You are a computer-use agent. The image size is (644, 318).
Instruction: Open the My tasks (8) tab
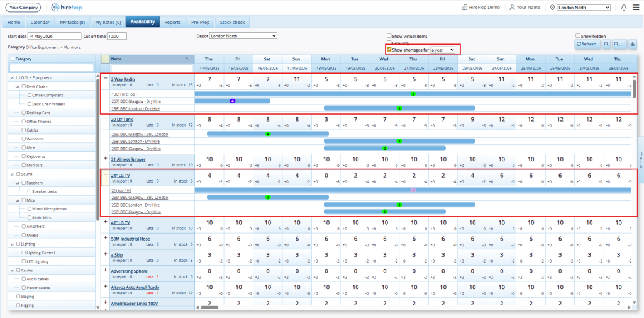pyautogui.click(x=72, y=22)
